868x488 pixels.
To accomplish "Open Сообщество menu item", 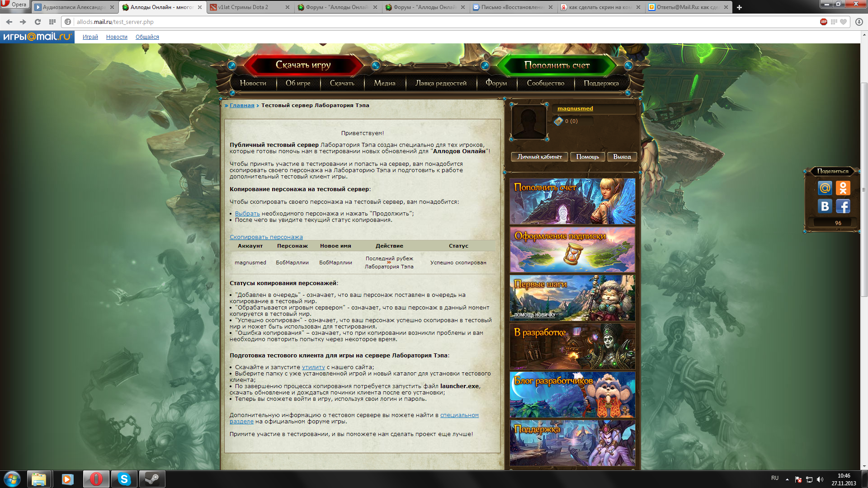I will 546,83.
